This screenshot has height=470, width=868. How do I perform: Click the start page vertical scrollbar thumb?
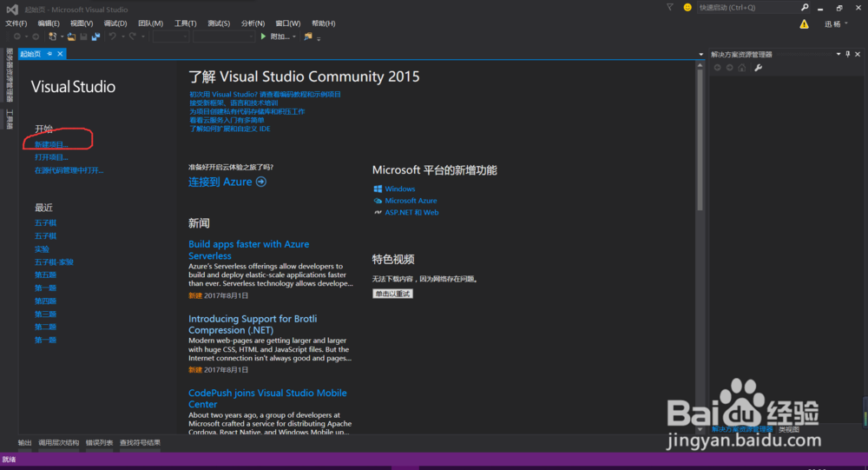[x=700, y=141]
